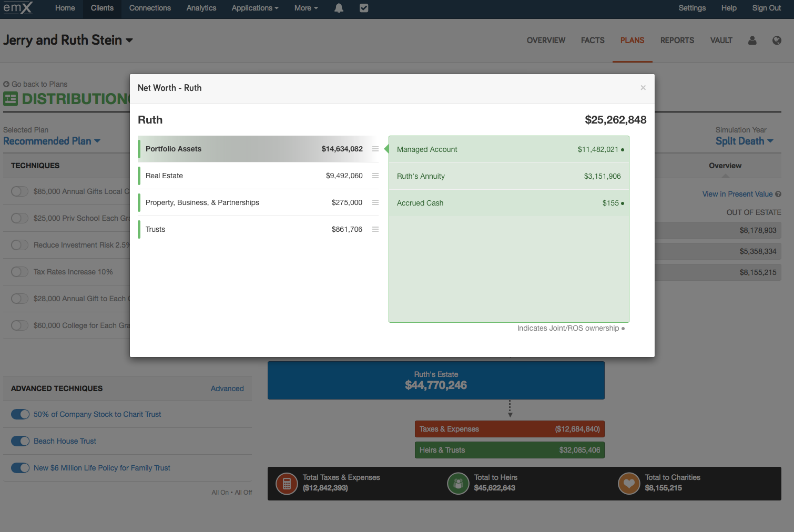794x532 pixels.
Task: Click the eMX logo
Action: (18, 8)
